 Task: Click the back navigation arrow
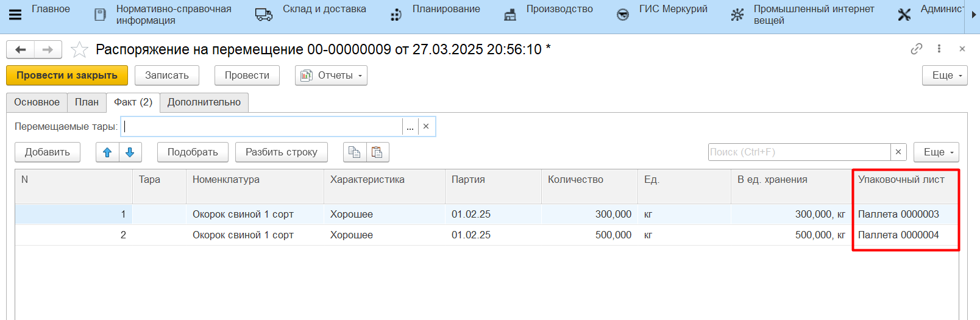(20, 49)
